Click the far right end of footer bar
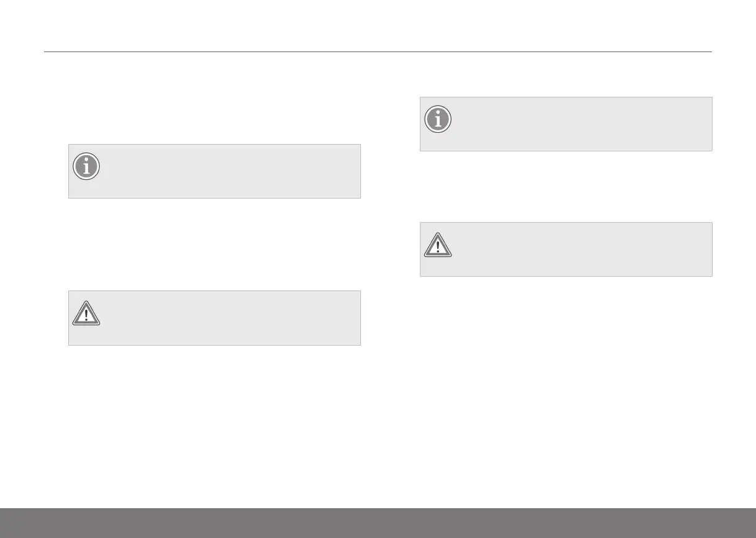Screen dimensions: 756x538 748,522
